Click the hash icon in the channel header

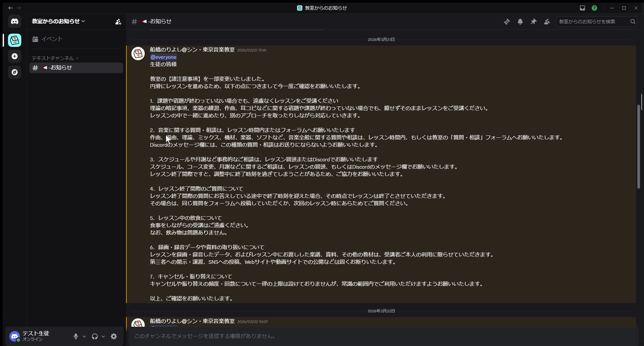(x=134, y=22)
